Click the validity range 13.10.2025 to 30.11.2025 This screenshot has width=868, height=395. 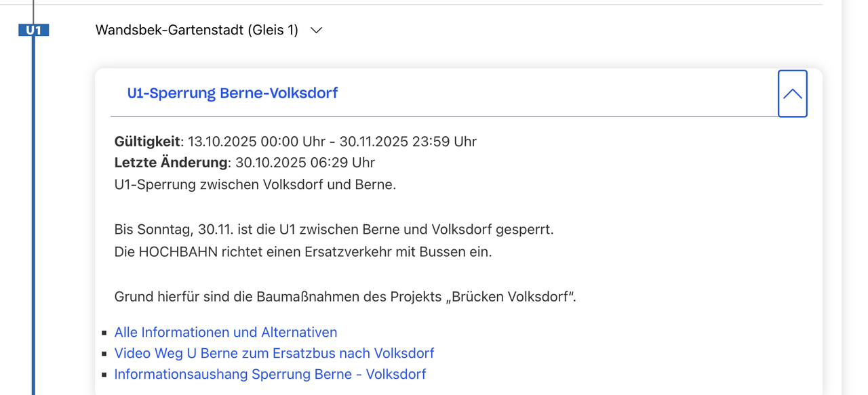[332, 142]
